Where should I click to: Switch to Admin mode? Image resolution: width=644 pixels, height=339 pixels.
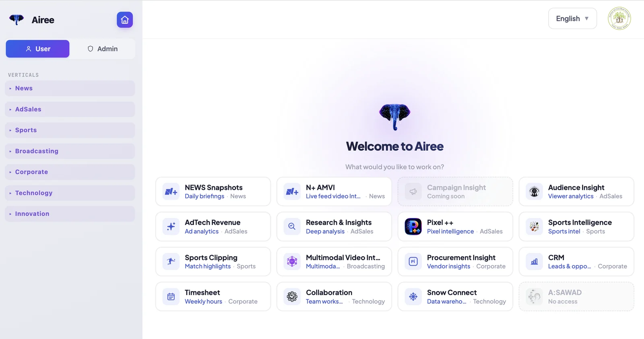coord(103,49)
